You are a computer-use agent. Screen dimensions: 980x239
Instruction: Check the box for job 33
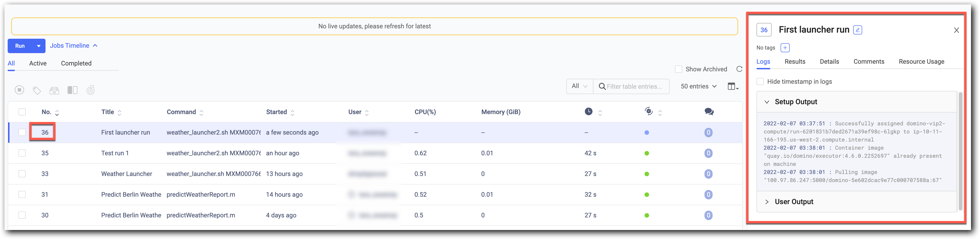[22, 174]
